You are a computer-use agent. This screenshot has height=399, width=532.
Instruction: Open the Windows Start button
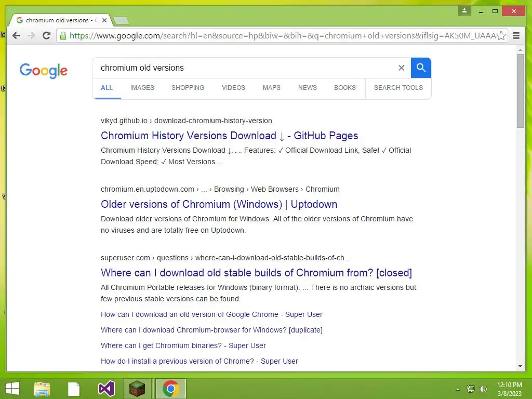click(12, 389)
